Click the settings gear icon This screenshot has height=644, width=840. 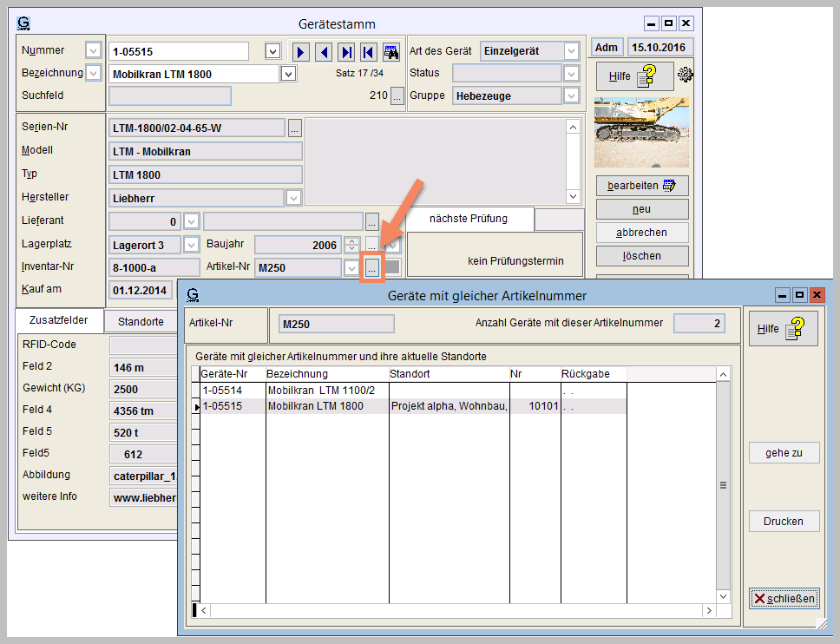[686, 76]
